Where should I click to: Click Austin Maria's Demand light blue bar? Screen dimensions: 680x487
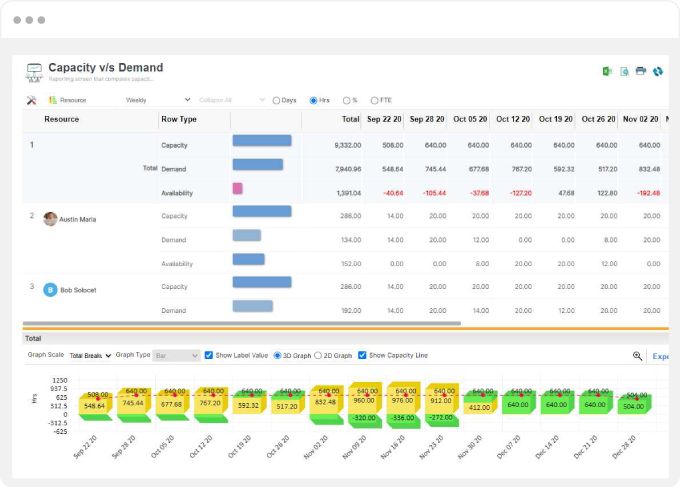(247, 235)
